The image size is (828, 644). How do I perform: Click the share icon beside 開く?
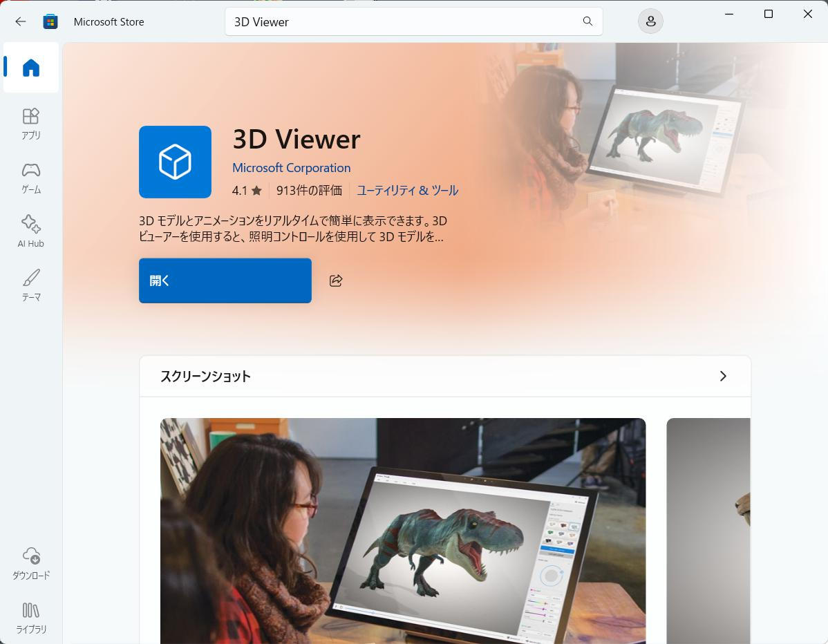[336, 281]
